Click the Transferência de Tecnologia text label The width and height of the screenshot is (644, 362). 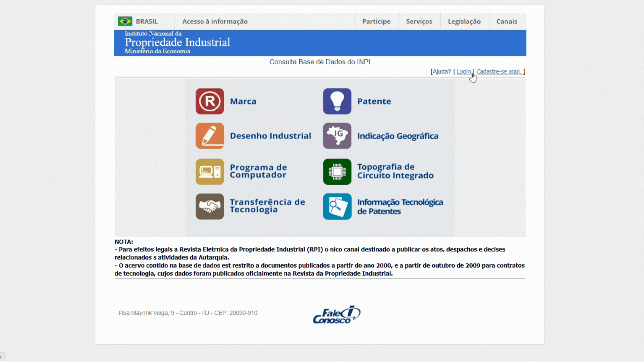point(267,206)
